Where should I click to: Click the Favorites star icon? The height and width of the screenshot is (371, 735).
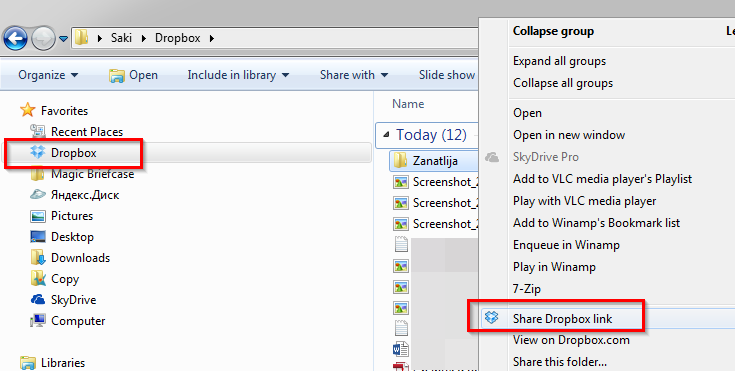coord(28,110)
